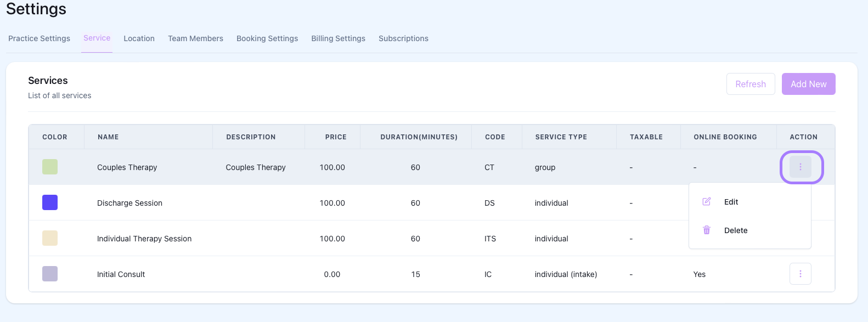The width and height of the screenshot is (868, 322).
Task: Click the green Couples Therapy color swatch
Action: pos(50,167)
